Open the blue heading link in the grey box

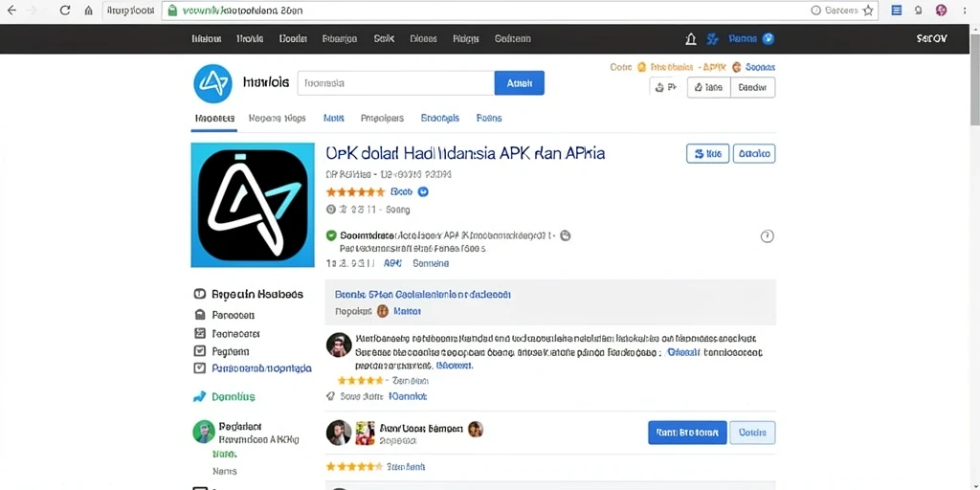pos(423,295)
